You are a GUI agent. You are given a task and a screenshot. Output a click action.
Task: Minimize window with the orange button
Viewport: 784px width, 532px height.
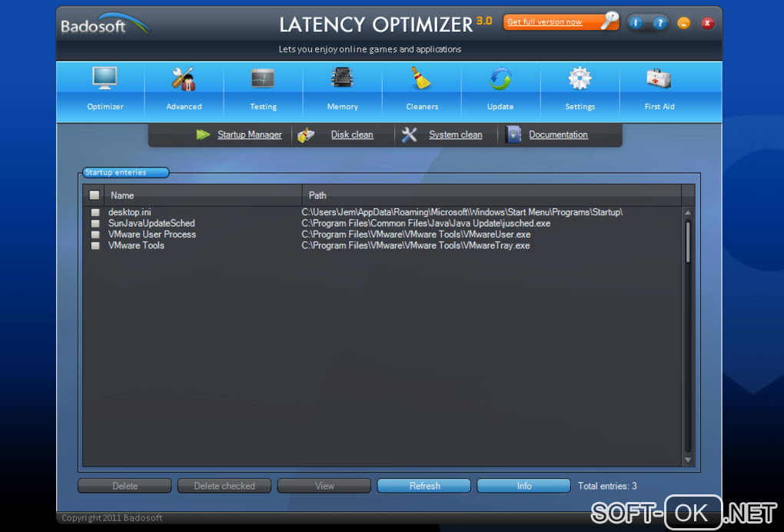click(683, 23)
